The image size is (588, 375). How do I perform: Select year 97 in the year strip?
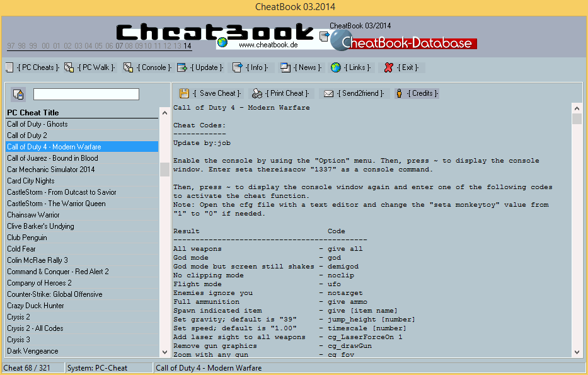(x=11, y=46)
